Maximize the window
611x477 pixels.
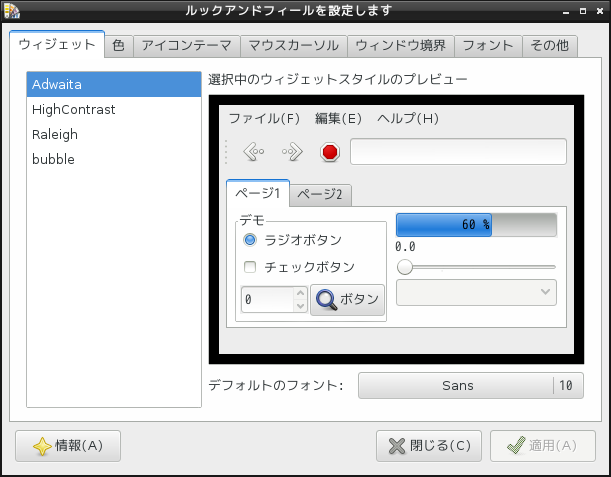click(x=583, y=11)
